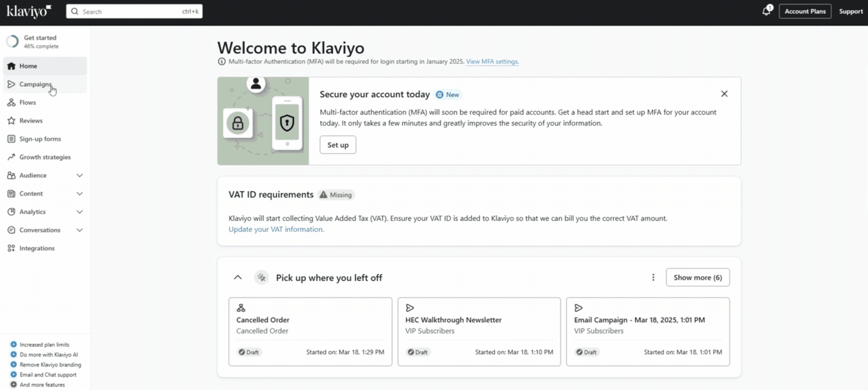Screen dimensions: 868x390
Task: Click Update your VAT information link
Action: [x=276, y=229]
